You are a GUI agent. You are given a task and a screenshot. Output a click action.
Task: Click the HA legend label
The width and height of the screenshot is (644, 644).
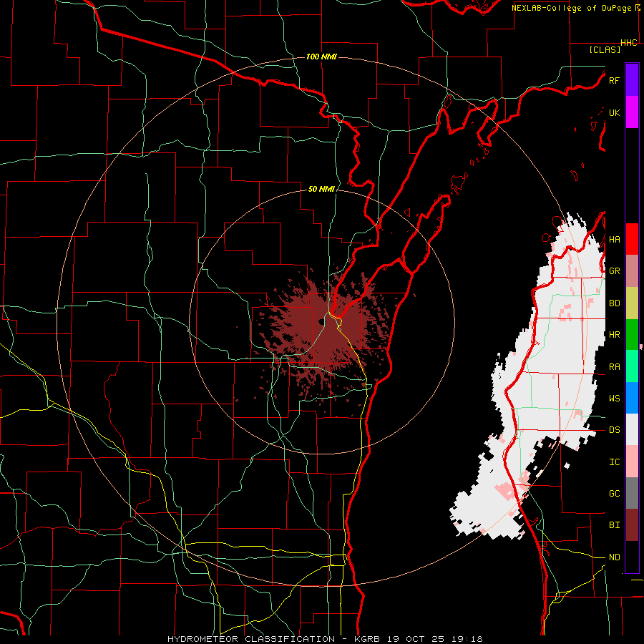pos(614,240)
